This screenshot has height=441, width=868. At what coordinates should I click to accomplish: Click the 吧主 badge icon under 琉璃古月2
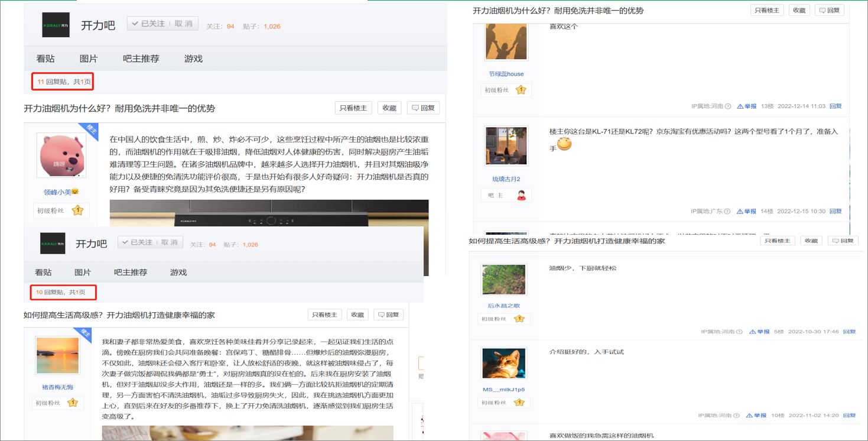coord(521,196)
